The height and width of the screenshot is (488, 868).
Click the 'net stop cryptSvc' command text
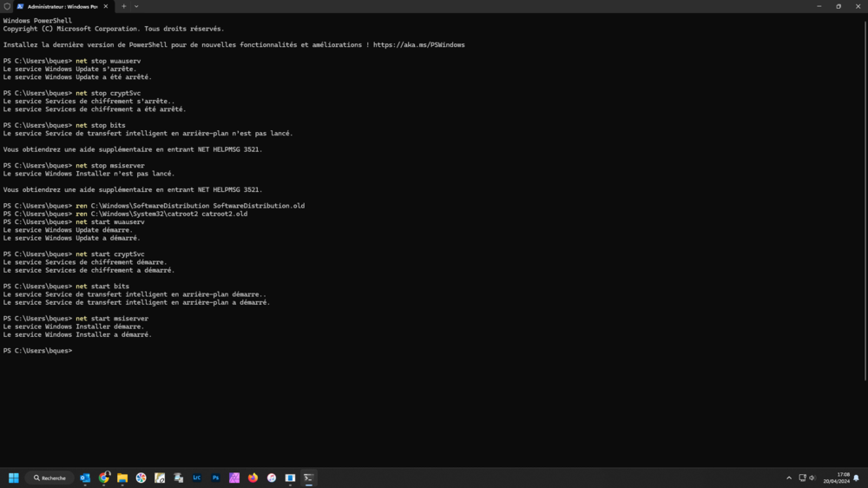[108, 93]
